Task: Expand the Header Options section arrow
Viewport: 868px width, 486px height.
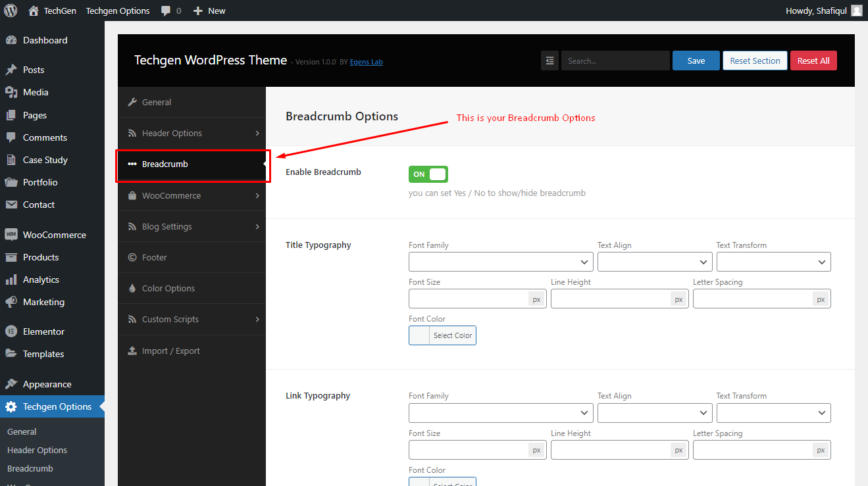Action: [257, 134]
